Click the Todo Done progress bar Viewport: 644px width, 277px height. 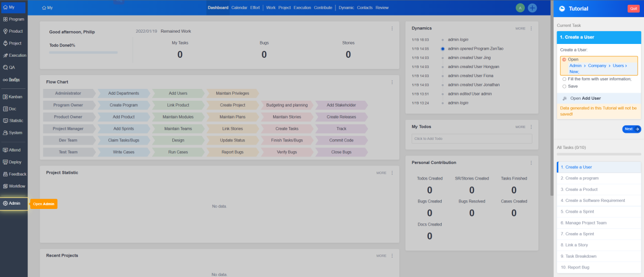(x=83, y=53)
